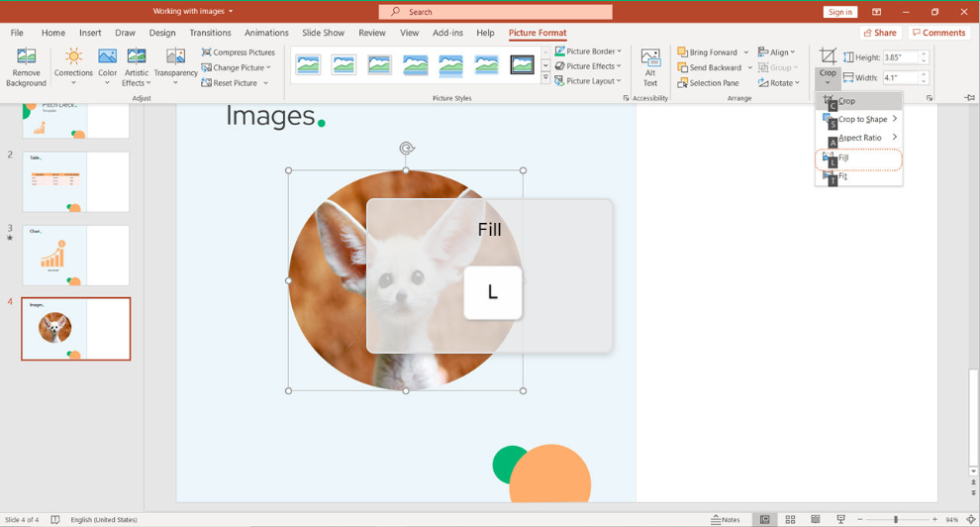Switch to Reading View icon
The width and height of the screenshot is (980, 527).
[x=815, y=519]
